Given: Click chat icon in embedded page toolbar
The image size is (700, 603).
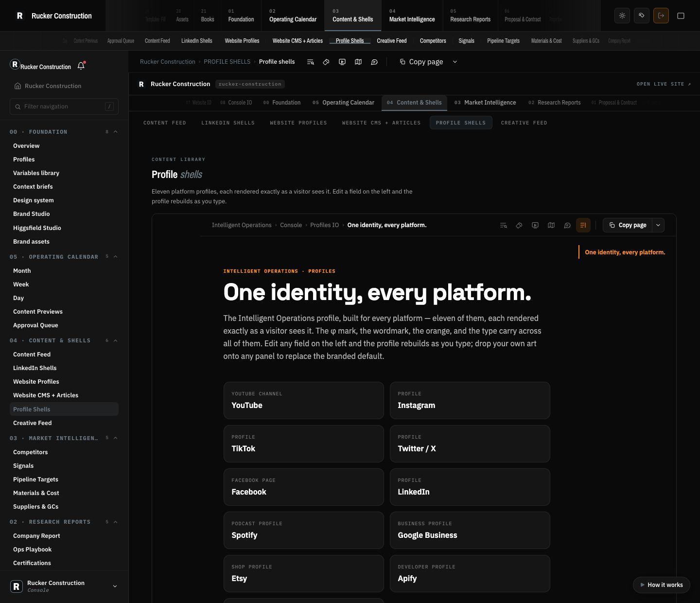Looking at the screenshot, I should coord(567,225).
